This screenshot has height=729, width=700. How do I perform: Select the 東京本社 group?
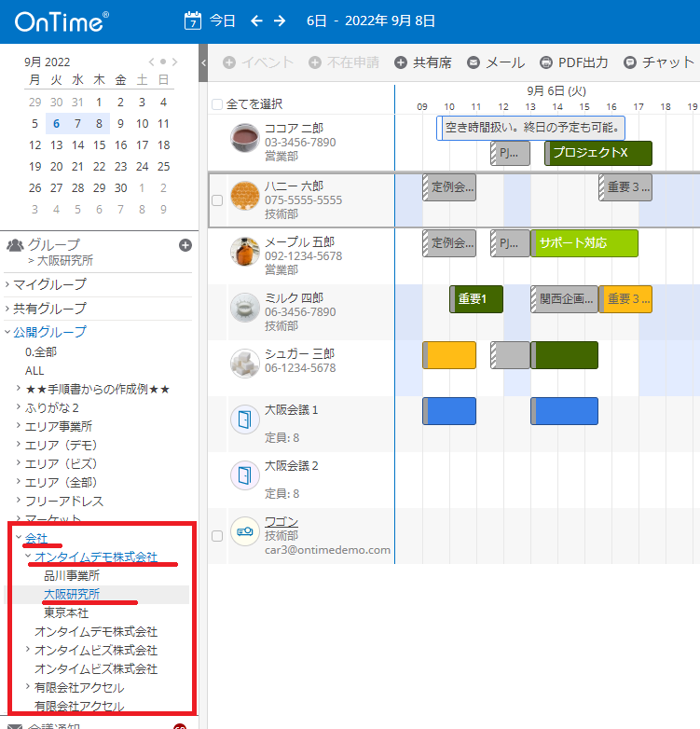tap(66, 612)
